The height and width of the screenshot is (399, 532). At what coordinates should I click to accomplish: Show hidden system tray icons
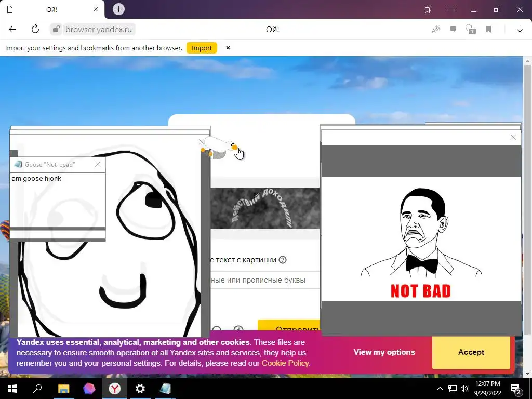[440, 389]
